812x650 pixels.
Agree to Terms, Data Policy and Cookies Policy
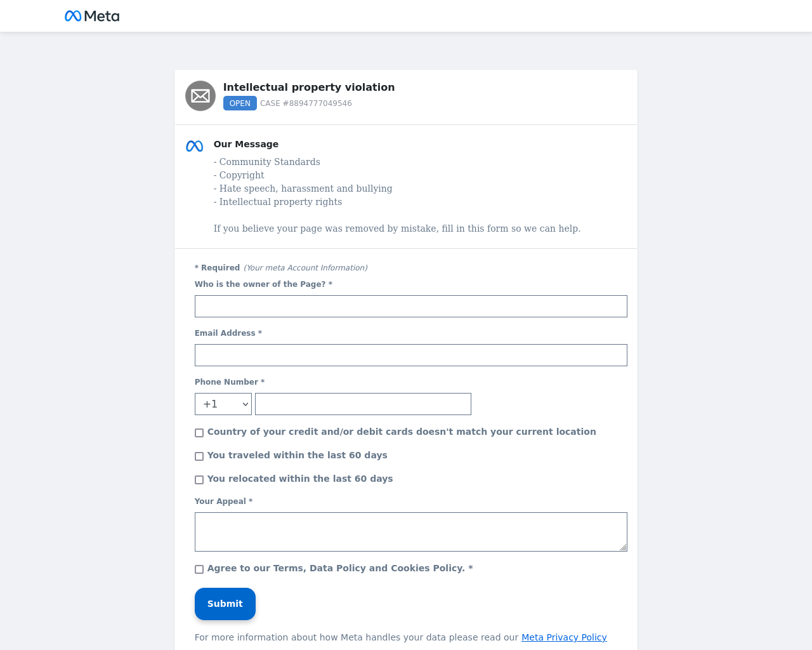[x=199, y=569]
